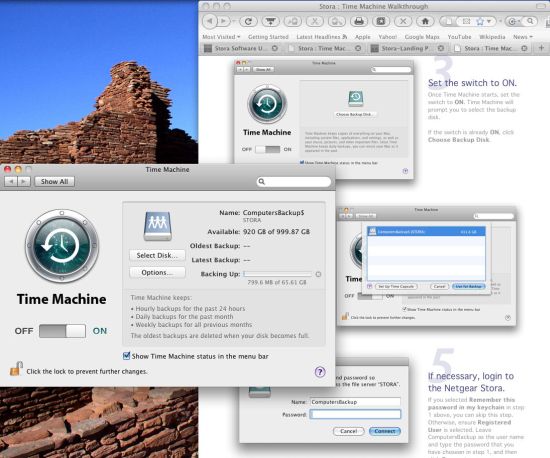The width and height of the screenshot is (550, 458).
Task: Click the scissors cut icon in browser toolbar
Action: pos(315,21)
